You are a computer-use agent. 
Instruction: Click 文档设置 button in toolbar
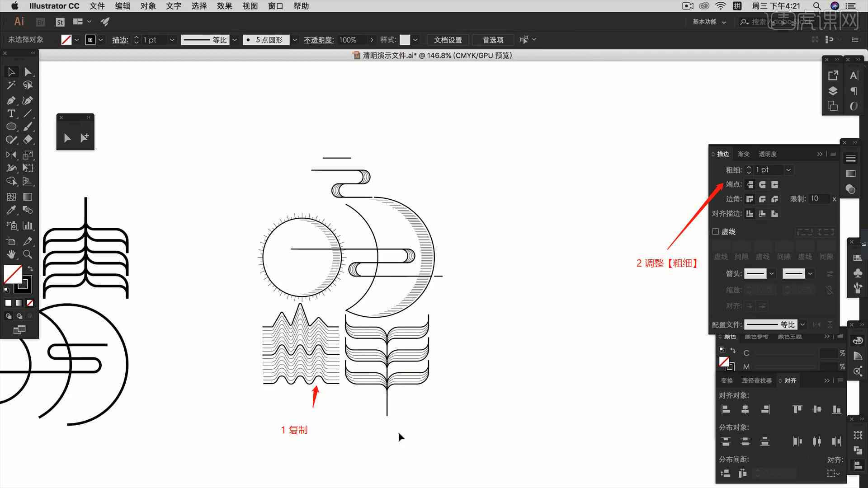[448, 39]
